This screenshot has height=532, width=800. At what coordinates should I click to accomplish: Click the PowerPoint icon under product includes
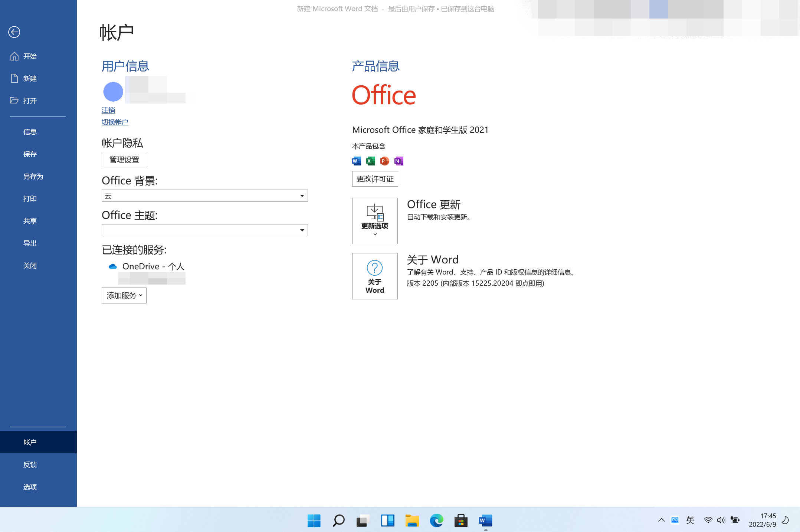(384, 161)
